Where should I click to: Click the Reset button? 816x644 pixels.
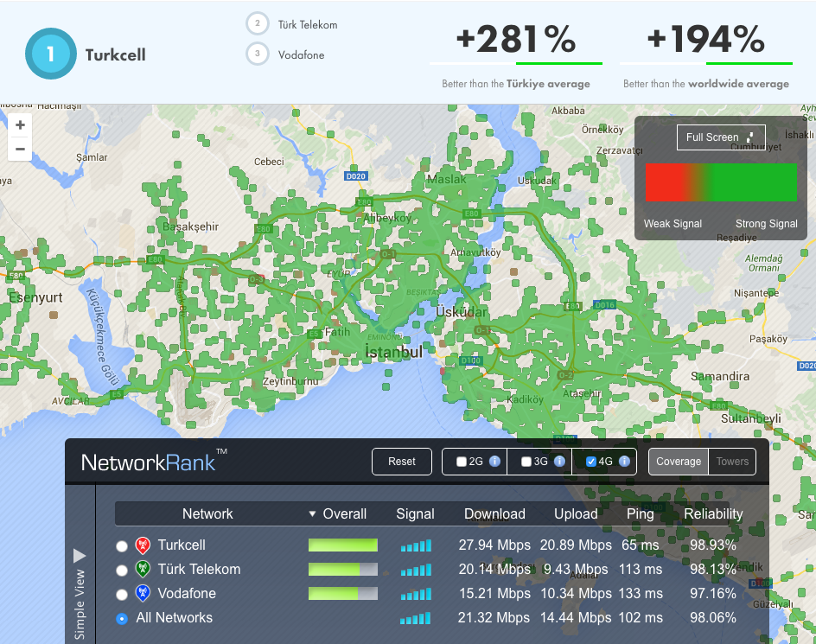402,462
